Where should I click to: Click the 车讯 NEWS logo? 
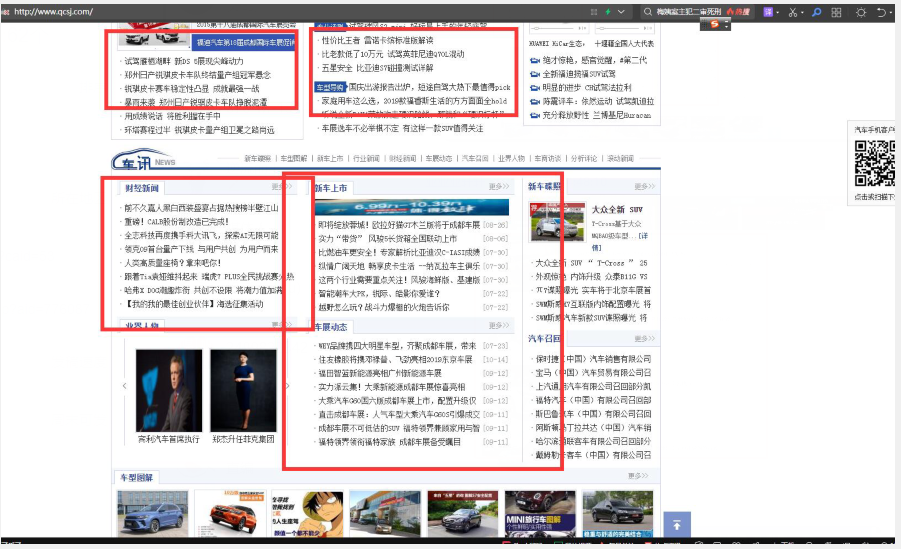pyautogui.click(x=144, y=160)
